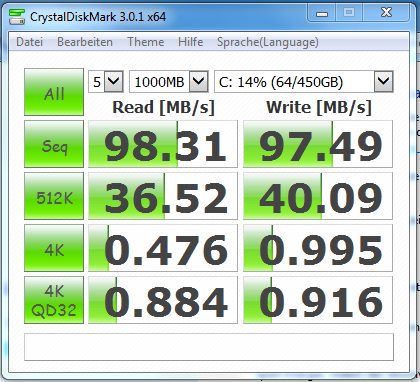Launch the 4K QD32 test
Image resolution: width=420 pixels, height=382 pixels.
click(x=54, y=300)
